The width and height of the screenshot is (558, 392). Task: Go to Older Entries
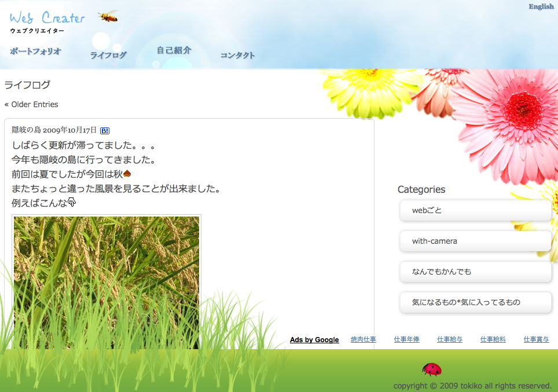pos(31,104)
